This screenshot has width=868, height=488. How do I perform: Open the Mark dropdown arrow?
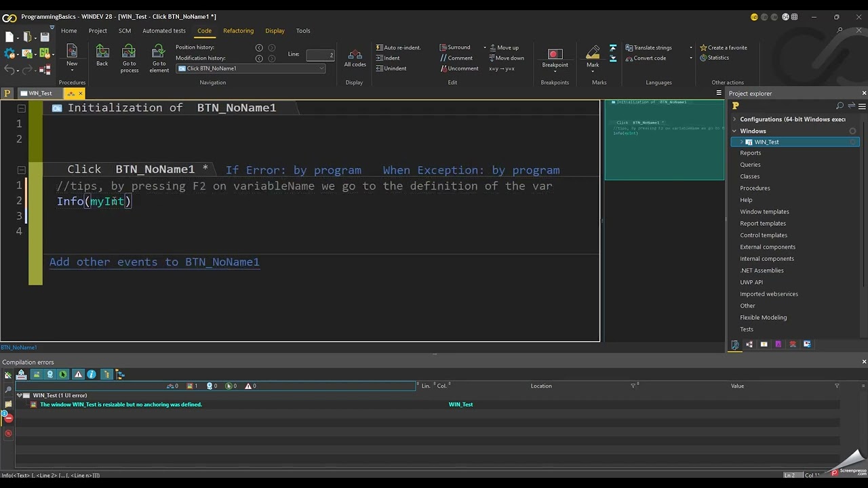tap(593, 72)
